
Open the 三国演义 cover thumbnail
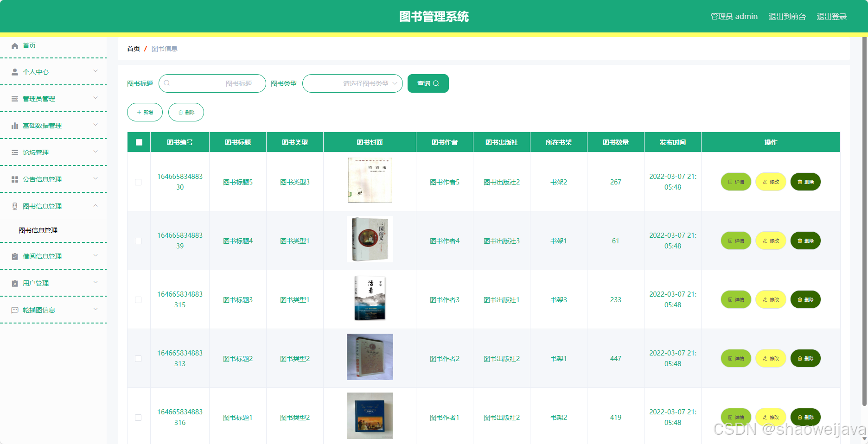[x=370, y=239]
